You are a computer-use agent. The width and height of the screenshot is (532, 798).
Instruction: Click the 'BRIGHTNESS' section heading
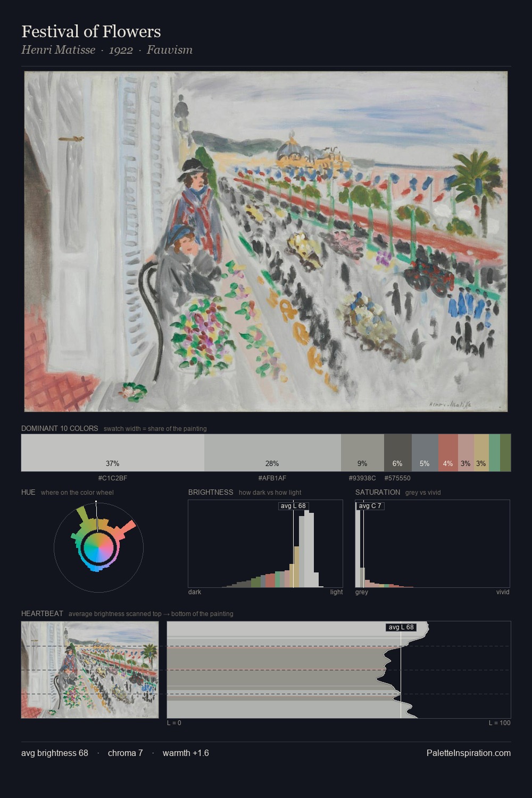coord(211,492)
